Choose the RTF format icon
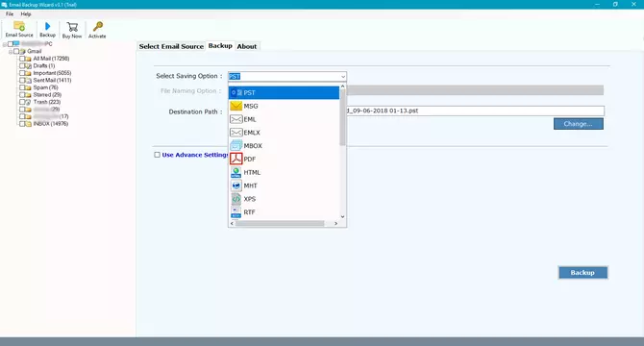Viewport: 644px width, 346px height. point(236,212)
